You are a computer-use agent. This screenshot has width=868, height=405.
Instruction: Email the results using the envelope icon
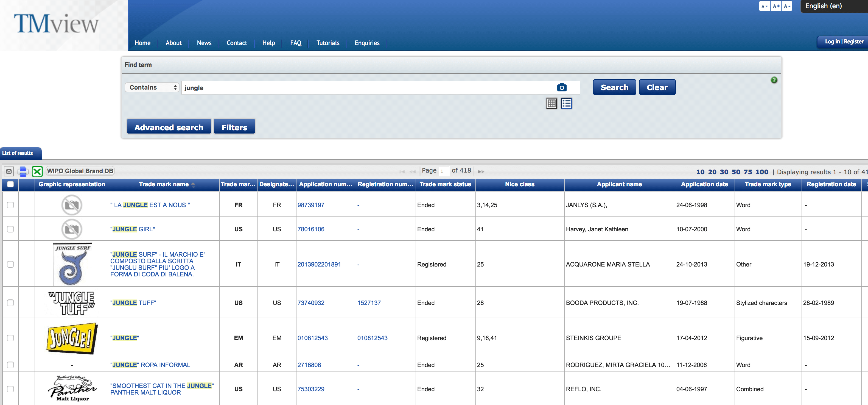point(9,171)
